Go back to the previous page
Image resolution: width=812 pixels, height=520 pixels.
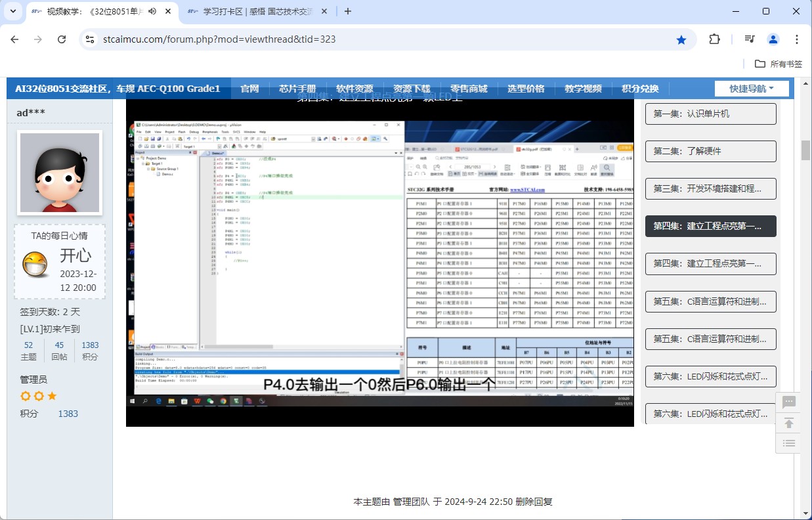click(x=14, y=39)
